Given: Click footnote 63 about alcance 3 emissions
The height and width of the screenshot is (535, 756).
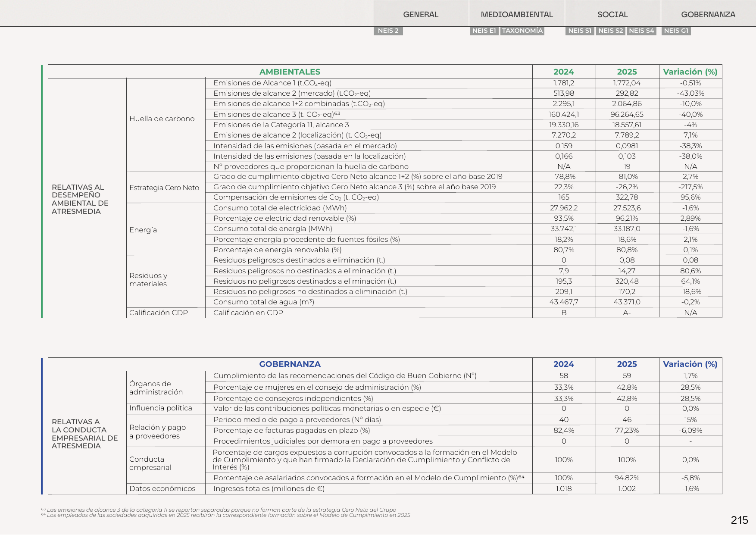Looking at the screenshot, I should pos(219,510).
